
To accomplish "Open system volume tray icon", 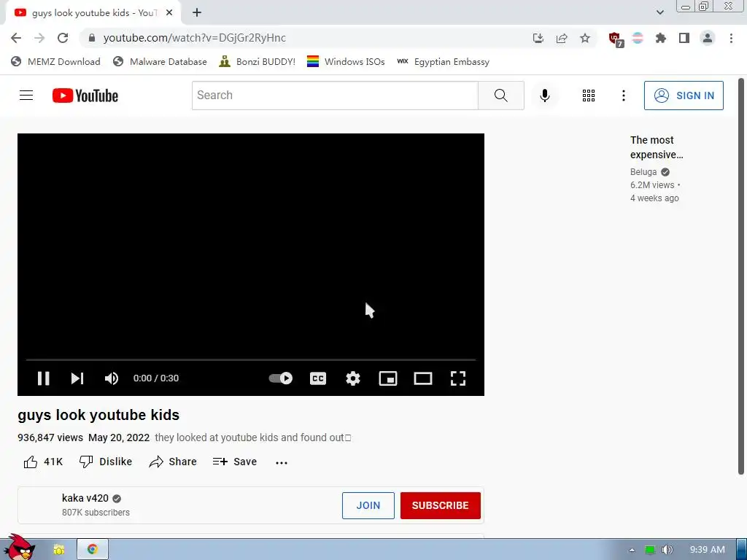I will point(667,550).
